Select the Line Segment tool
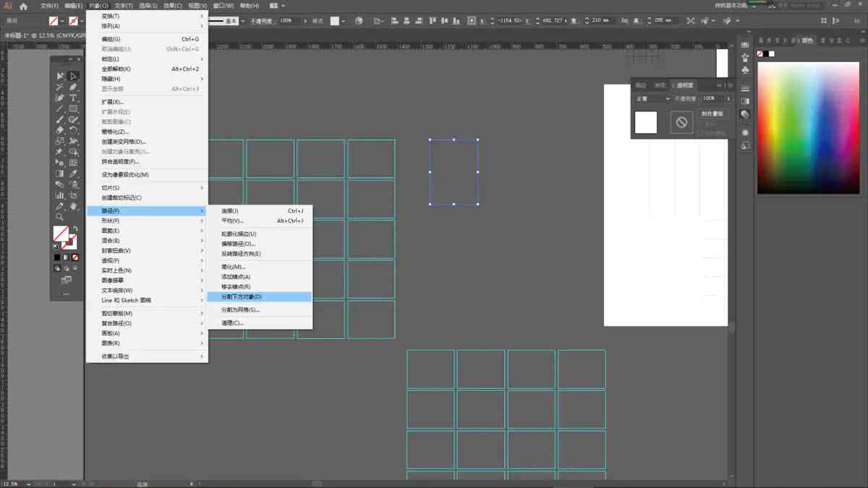 (60, 108)
